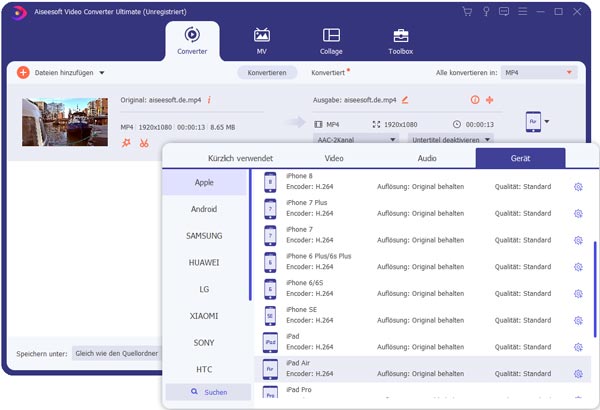This screenshot has height=410, width=600.
Task: Select HTC in the brand list
Action: point(204,369)
